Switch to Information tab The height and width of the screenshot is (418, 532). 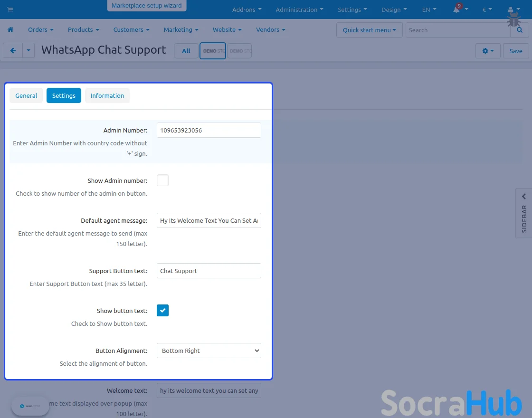coord(107,95)
